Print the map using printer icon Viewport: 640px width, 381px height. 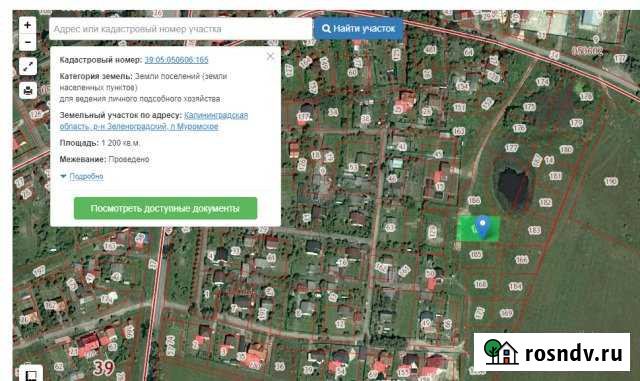(28, 90)
